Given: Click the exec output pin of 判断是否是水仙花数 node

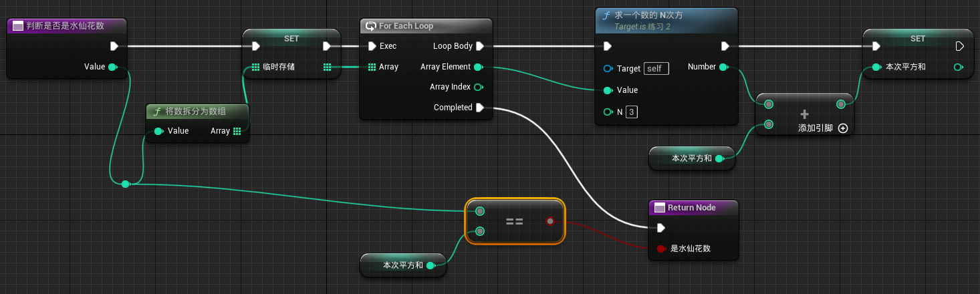Looking at the screenshot, I should click(114, 47).
